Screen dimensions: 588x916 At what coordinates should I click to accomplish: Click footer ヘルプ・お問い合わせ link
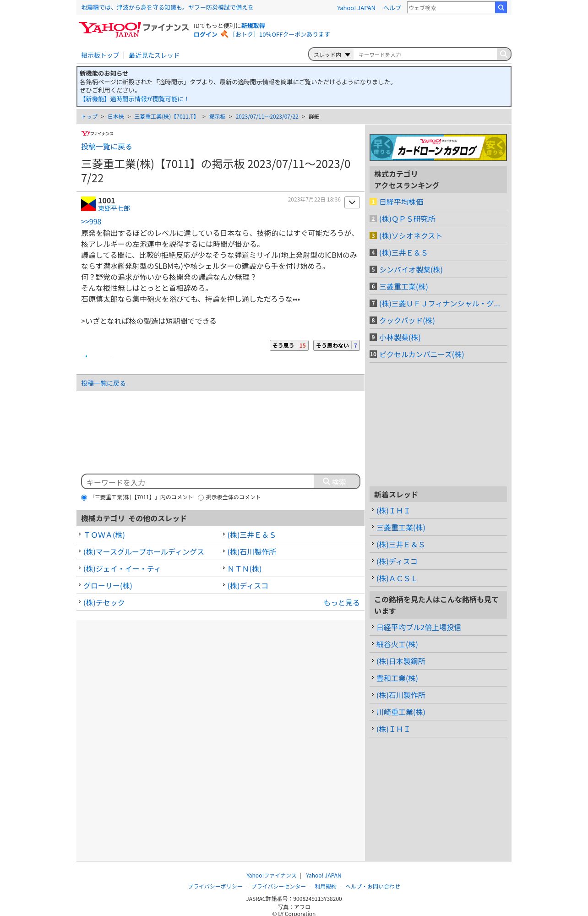(373, 886)
